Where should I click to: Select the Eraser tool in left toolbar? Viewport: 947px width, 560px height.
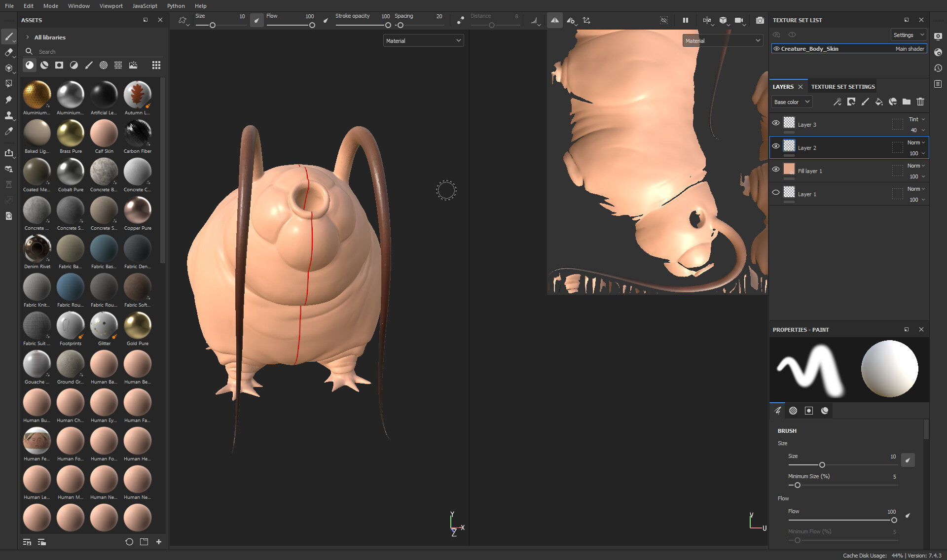click(x=8, y=52)
